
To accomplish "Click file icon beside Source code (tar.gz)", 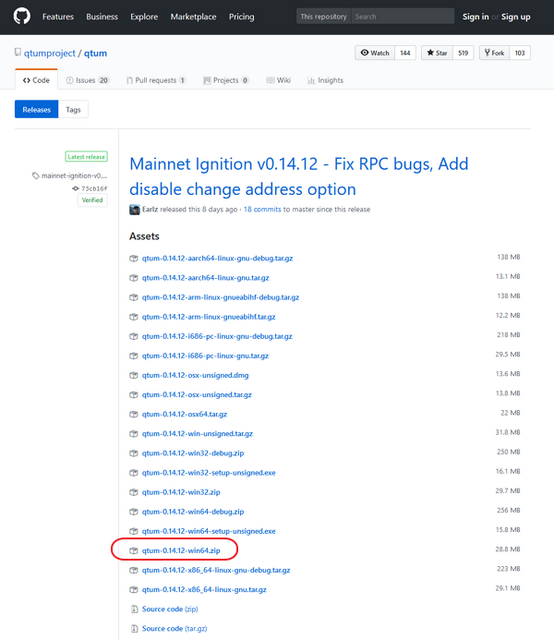I will click(134, 629).
